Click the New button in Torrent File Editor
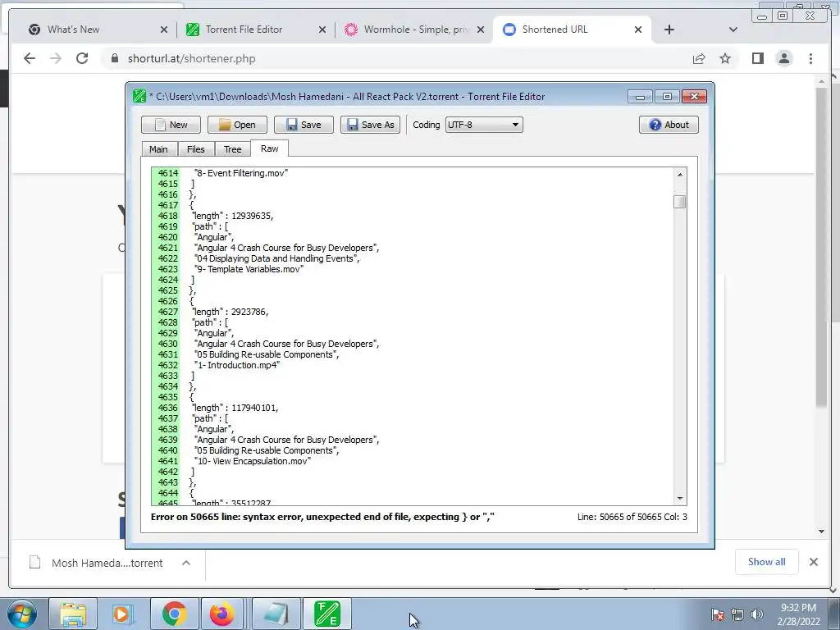840x630 pixels. [171, 125]
